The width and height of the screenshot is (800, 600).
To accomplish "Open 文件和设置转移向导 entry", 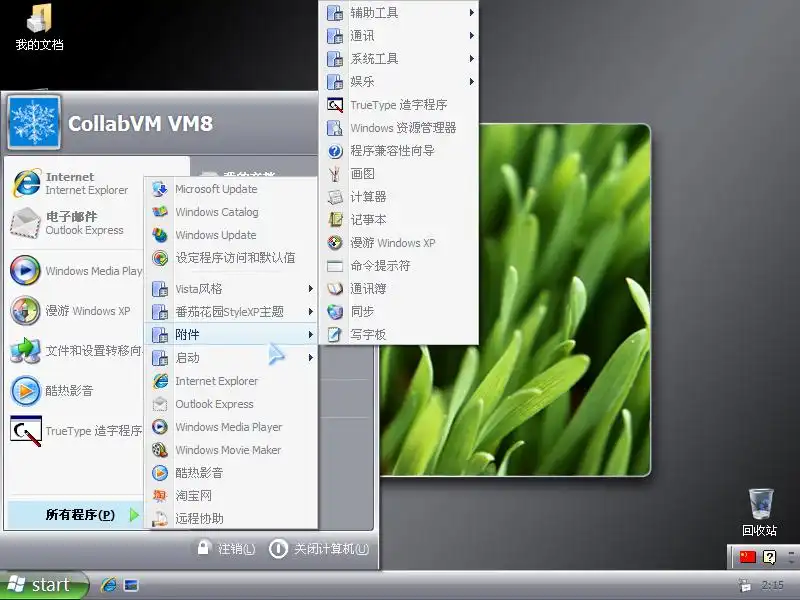I will (x=74, y=351).
